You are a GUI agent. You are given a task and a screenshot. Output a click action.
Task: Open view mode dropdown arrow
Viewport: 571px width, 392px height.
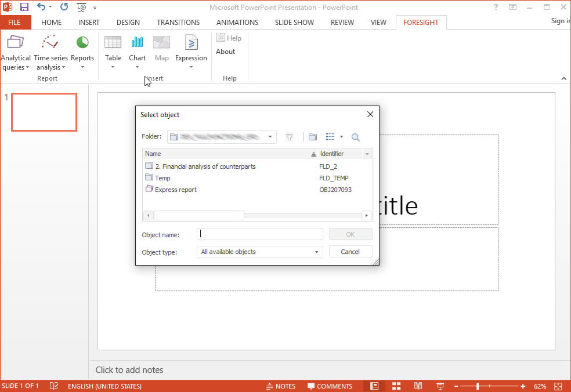coord(341,136)
